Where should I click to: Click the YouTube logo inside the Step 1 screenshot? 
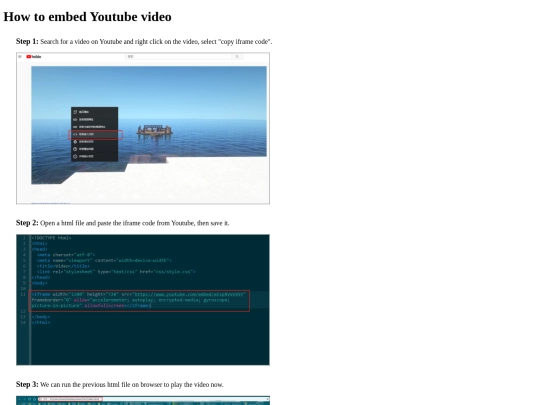[34, 56]
